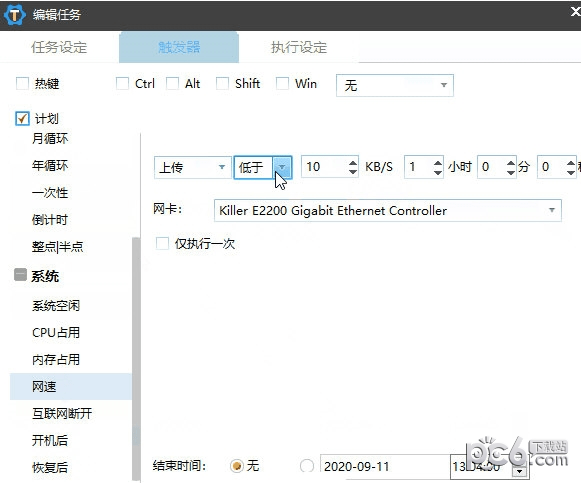Enable the 仅执行一次 checkbox

(x=162, y=243)
